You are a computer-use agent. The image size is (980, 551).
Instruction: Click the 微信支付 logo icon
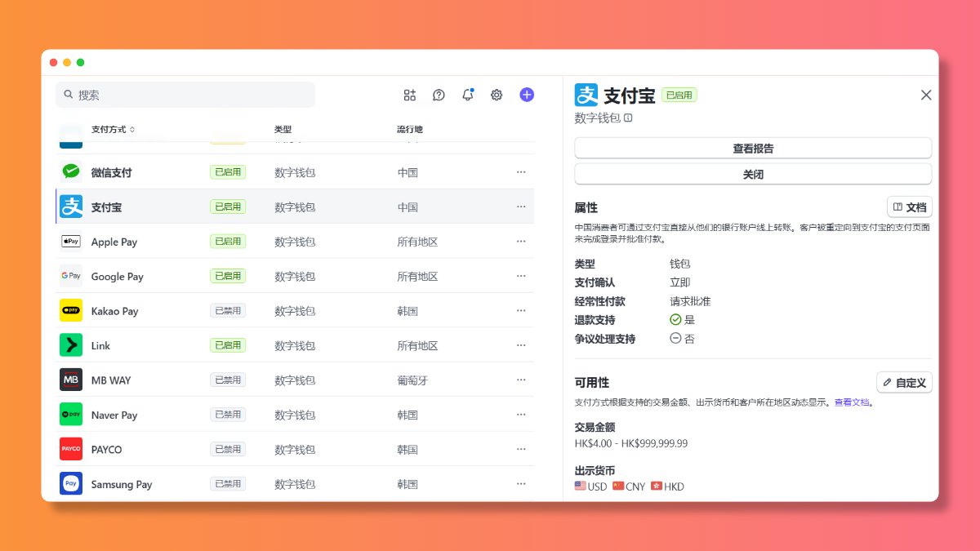[x=71, y=172]
